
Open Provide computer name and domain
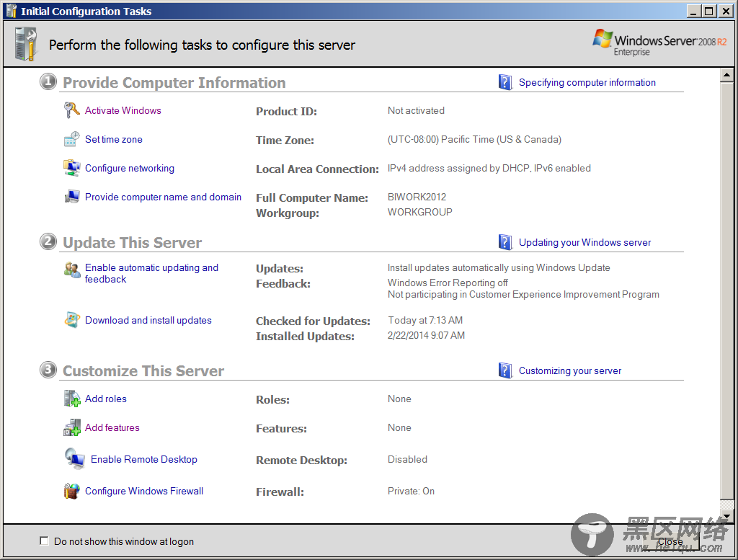click(163, 197)
